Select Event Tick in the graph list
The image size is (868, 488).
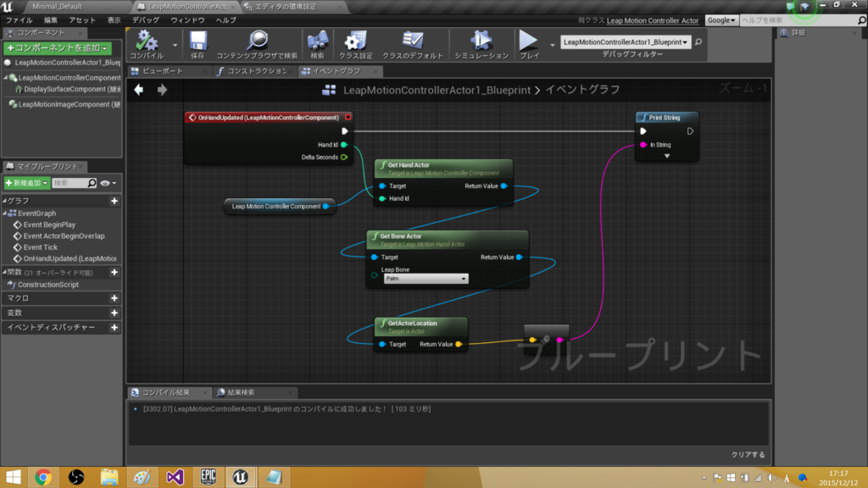[40, 247]
